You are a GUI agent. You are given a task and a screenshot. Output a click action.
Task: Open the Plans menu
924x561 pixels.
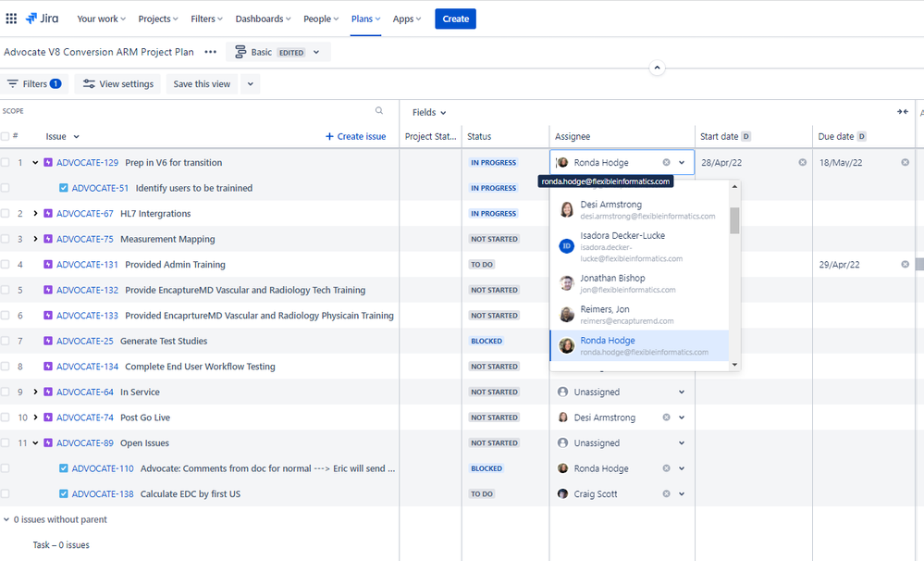364,18
